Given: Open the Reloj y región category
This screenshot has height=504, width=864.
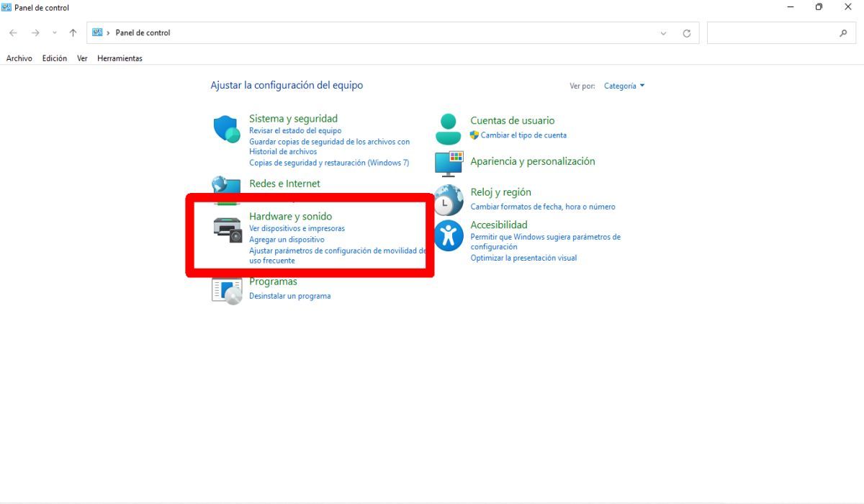Looking at the screenshot, I should [x=500, y=192].
